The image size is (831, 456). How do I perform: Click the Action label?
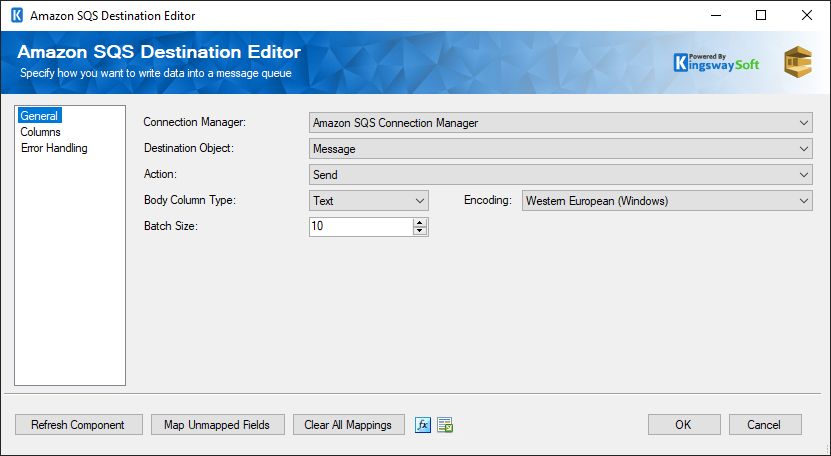(x=159, y=174)
